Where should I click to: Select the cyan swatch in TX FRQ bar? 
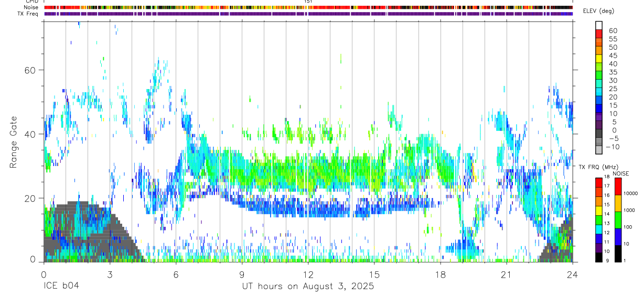click(x=598, y=229)
